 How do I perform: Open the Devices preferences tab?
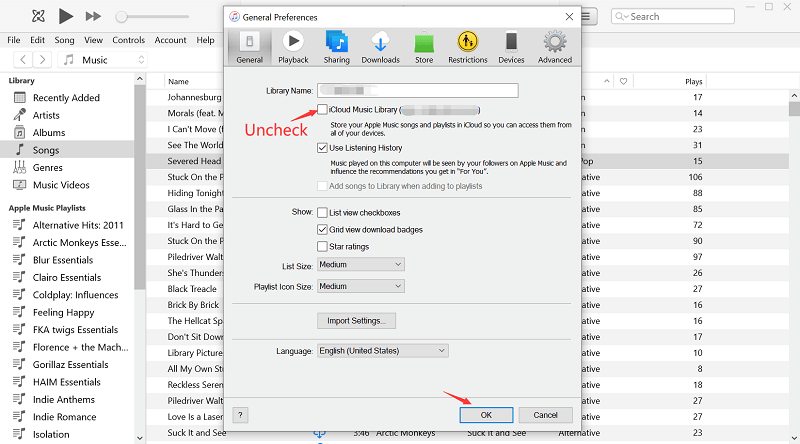click(511, 47)
